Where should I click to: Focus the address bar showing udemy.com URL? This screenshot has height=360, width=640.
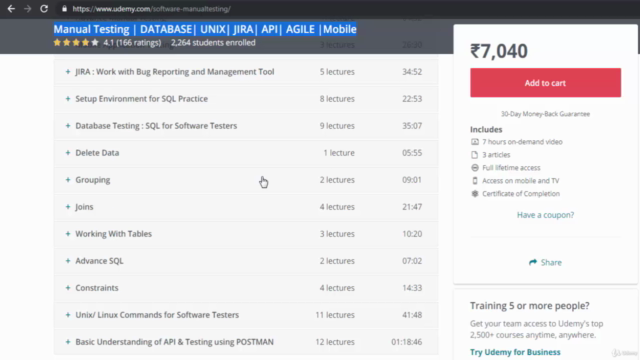(151, 9)
